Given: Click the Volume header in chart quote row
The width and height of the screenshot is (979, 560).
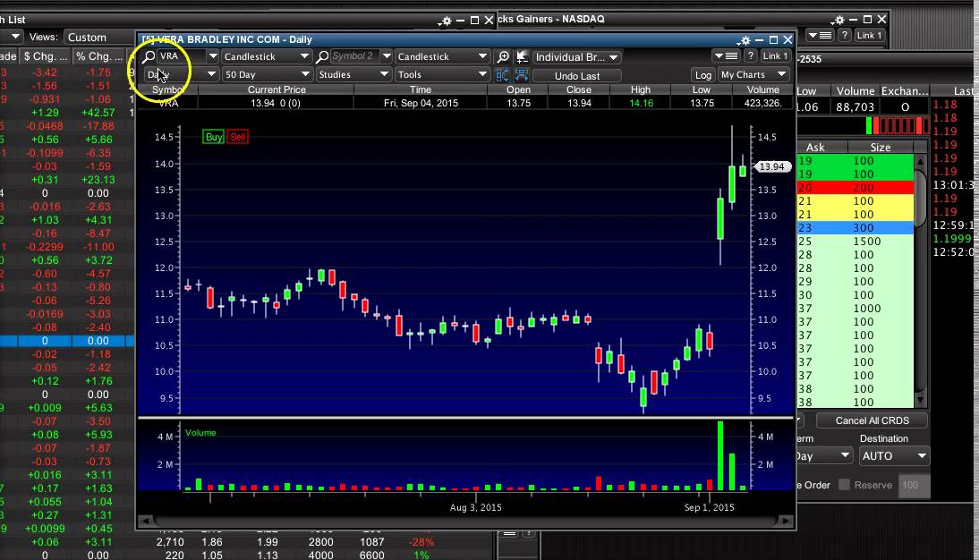Looking at the screenshot, I should click(x=763, y=89).
